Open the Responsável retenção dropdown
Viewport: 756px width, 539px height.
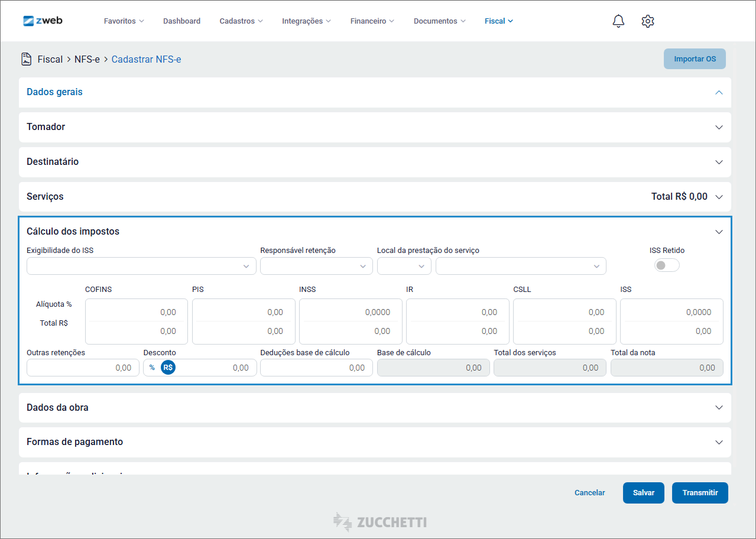(x=316, y=267)
